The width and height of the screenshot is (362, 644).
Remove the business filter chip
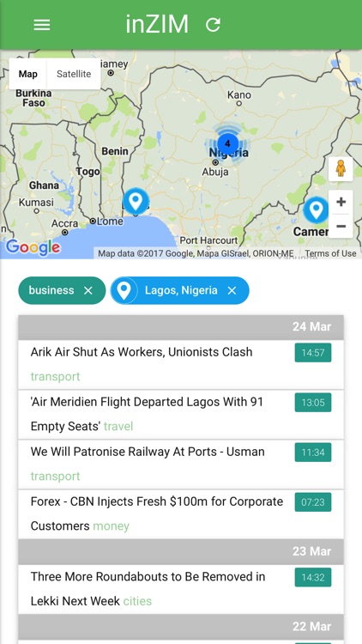pyautogui.click(x=88, y=291)
